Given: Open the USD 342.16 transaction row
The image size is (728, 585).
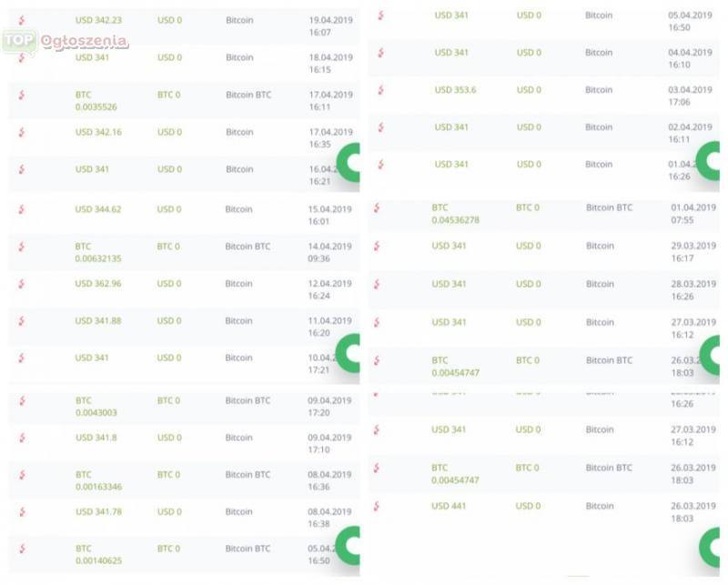Looking at the screenshot, I should click(184, 137).
